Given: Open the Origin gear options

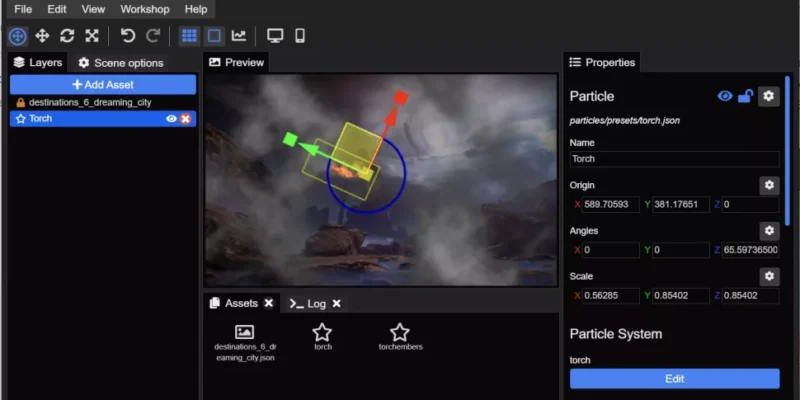Looking at the screenshot, I should point(768,185).
